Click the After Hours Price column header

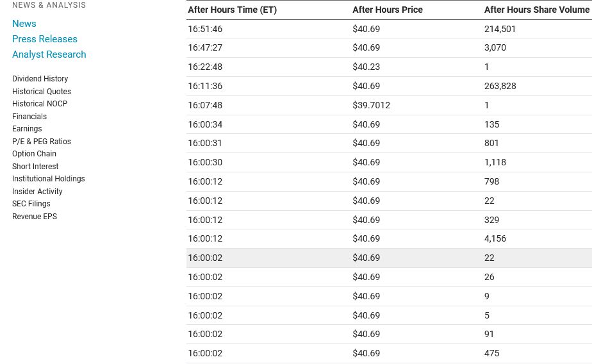click(x=388, y=10)
